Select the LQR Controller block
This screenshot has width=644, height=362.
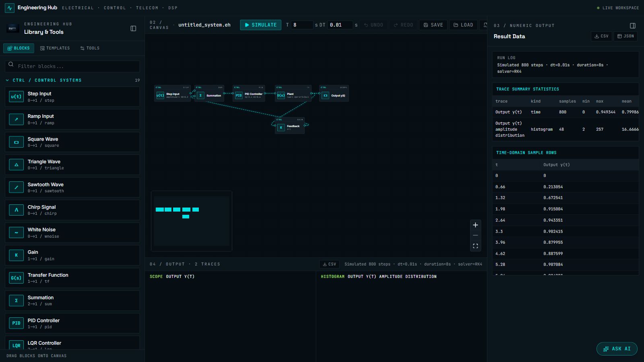(x=72, y=343)
